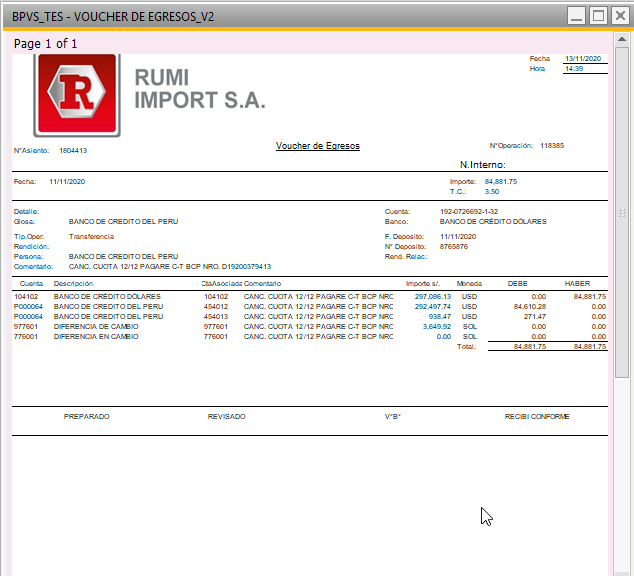This screenshot has height=576, width=634.
Task: Click the "Page 1 of 1" label
Action: pyautogui.click(x=45, y=44)
